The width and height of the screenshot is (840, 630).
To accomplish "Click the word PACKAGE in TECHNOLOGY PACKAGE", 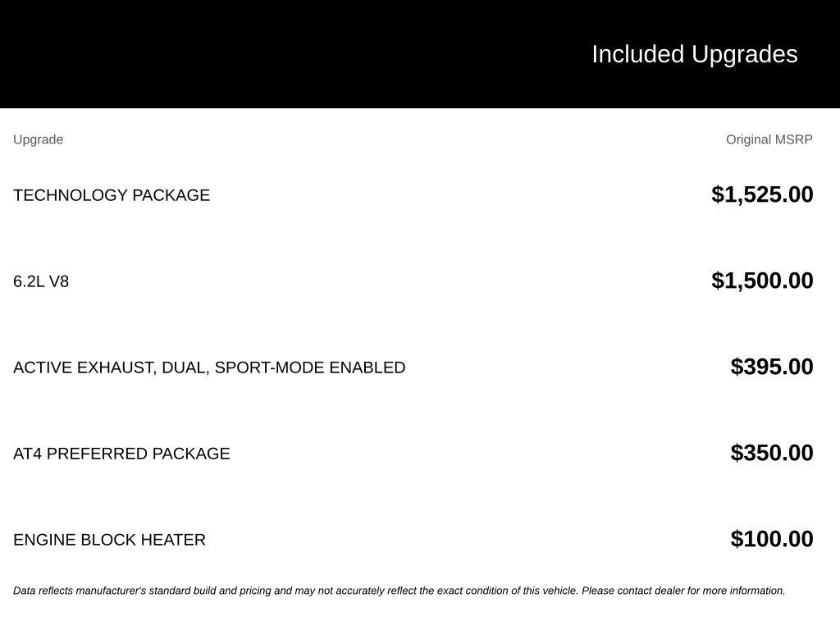I will pyautogui.click(x=171, y=195).
